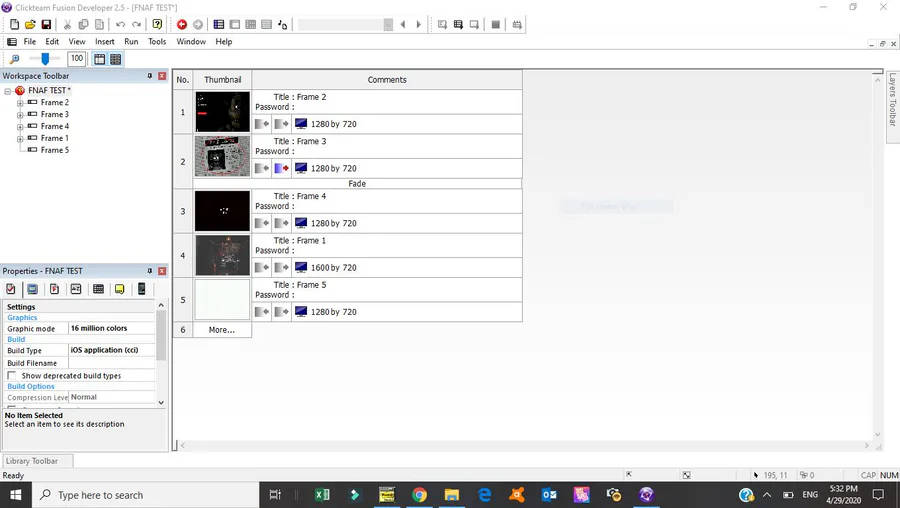900x508 pixels.
Task: Click the Run Project icon
Action: 442,24
